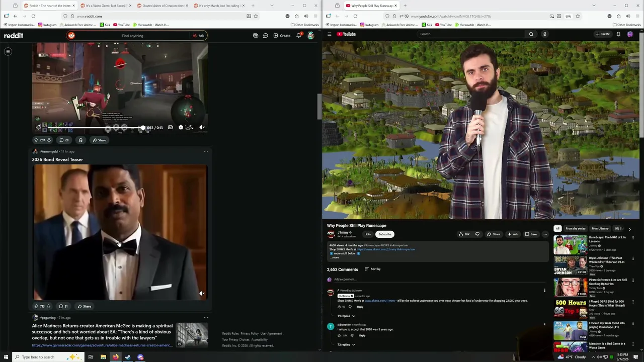Click the Reddit Ask button

click(x=199, y=36)
